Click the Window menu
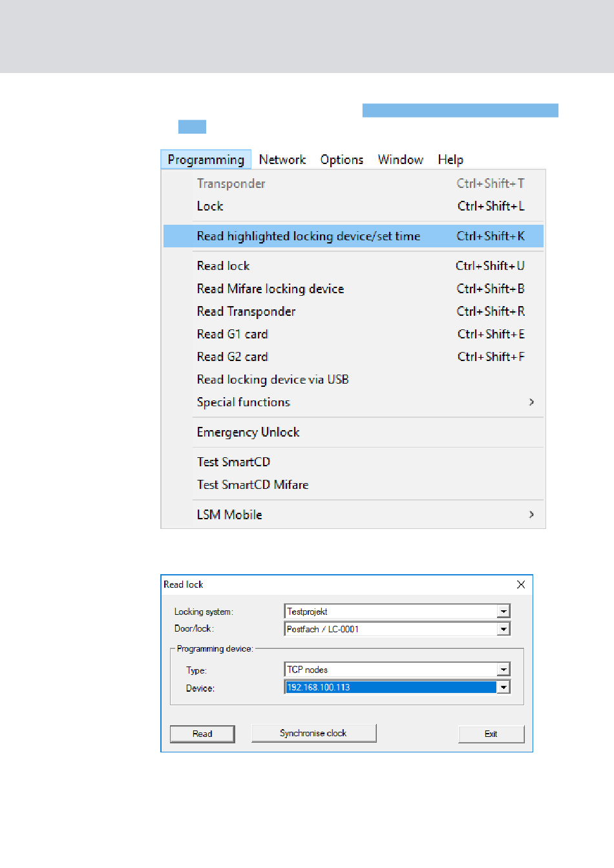The height and width of the screenshot is (868, 614). point(400,160)
